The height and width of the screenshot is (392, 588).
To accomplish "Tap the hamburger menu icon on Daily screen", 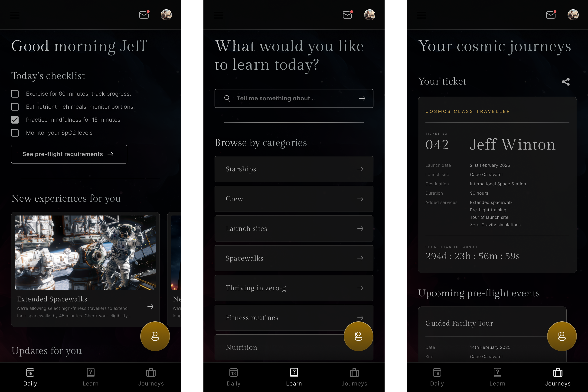I will 15,15.
